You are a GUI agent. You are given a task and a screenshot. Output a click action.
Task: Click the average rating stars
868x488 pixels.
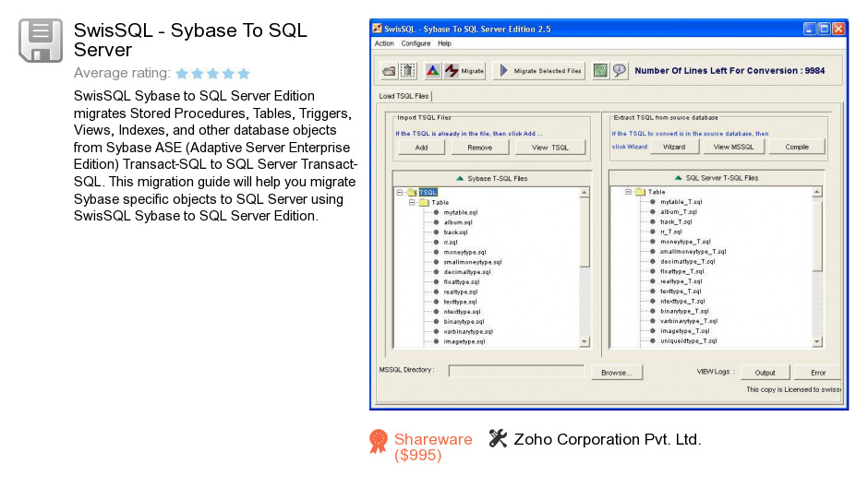(213, 73)
